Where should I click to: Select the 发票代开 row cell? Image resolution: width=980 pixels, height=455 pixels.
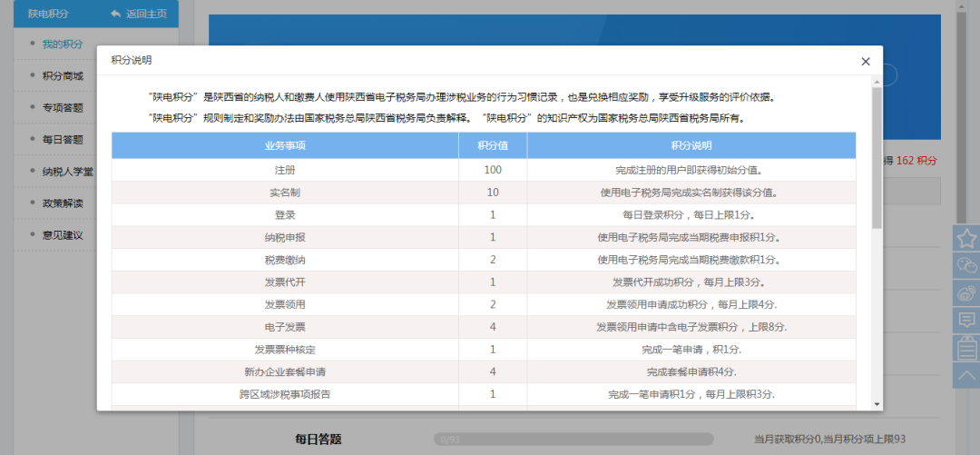[x=285, y=282]
